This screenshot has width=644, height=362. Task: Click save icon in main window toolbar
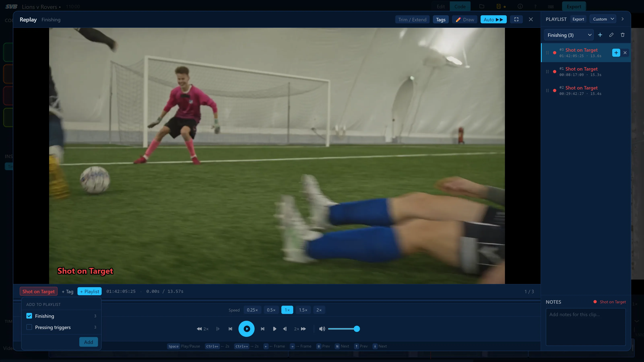click(x=498, y=6)
